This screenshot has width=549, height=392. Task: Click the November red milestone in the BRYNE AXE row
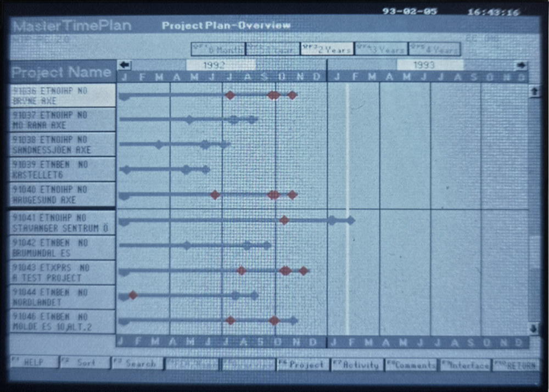(x=293, y=95)
